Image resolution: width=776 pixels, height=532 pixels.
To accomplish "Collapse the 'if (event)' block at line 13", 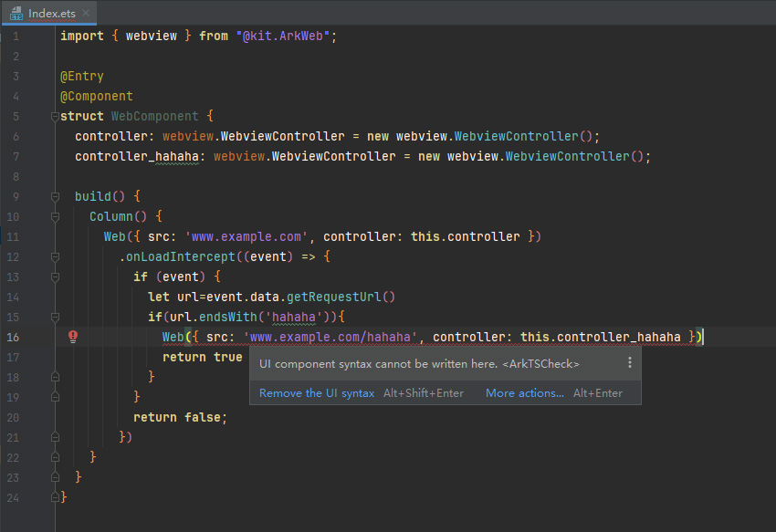I will (55, 276).
